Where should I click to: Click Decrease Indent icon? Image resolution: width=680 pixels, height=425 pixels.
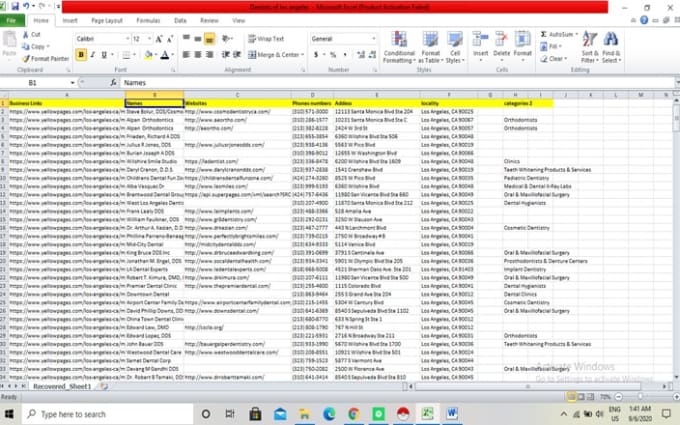click(226, 55)
